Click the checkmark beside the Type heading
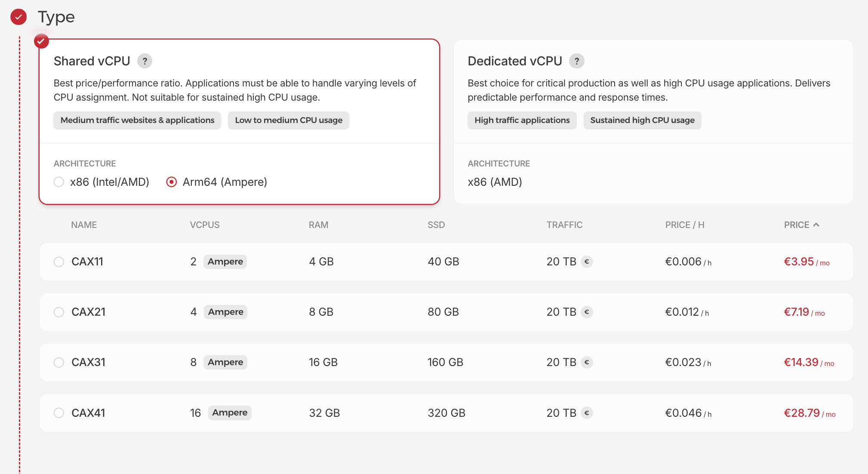 click(18, 17)
